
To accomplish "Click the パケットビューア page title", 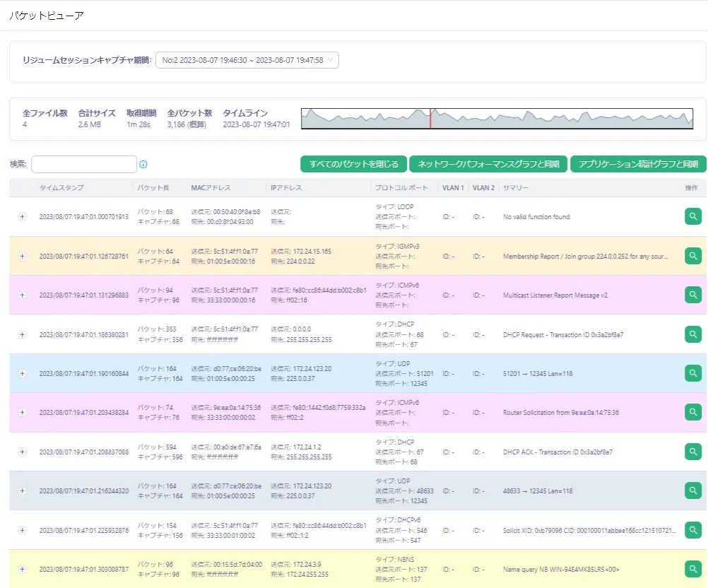I will (47, 16).
